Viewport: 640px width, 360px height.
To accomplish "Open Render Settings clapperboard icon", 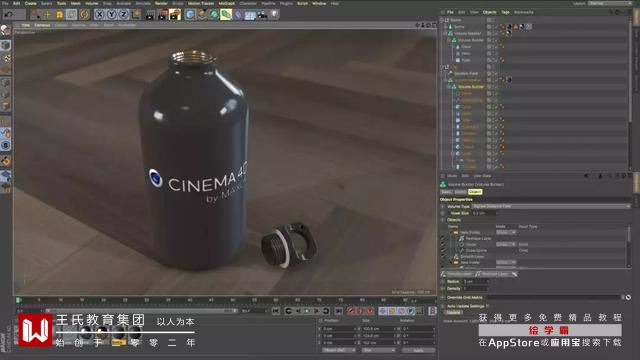I will point(175,15).
